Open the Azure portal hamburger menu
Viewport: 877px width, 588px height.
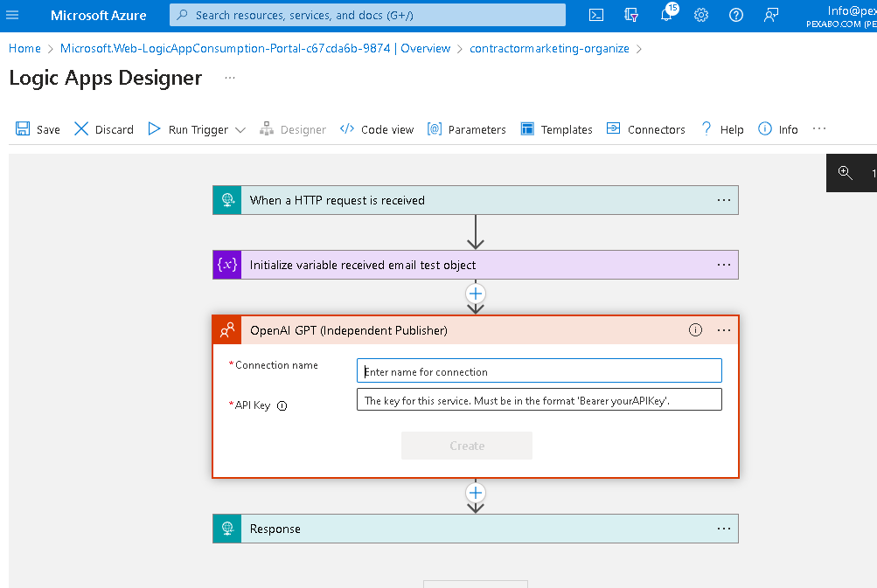pyautogui.click(x=12, y=15)
